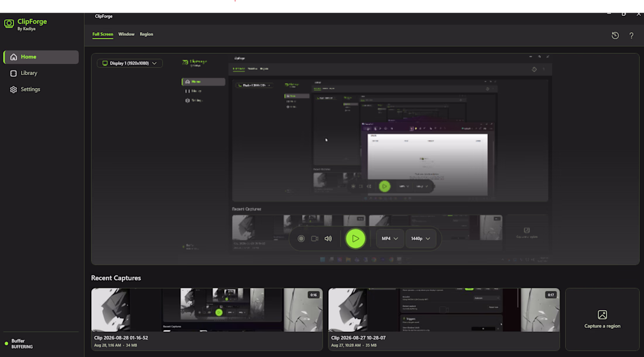The height and width of the screenshot is (357, 644).
Task: Click the "Recent Captures" heading
Action: (116, 278)
